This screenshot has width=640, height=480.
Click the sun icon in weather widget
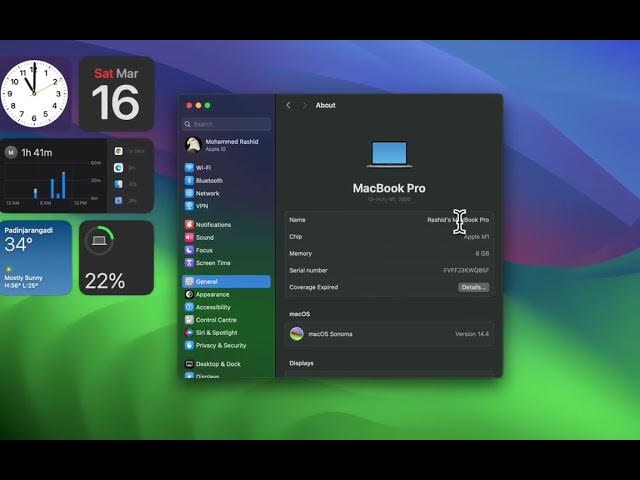tap(9, 269)
